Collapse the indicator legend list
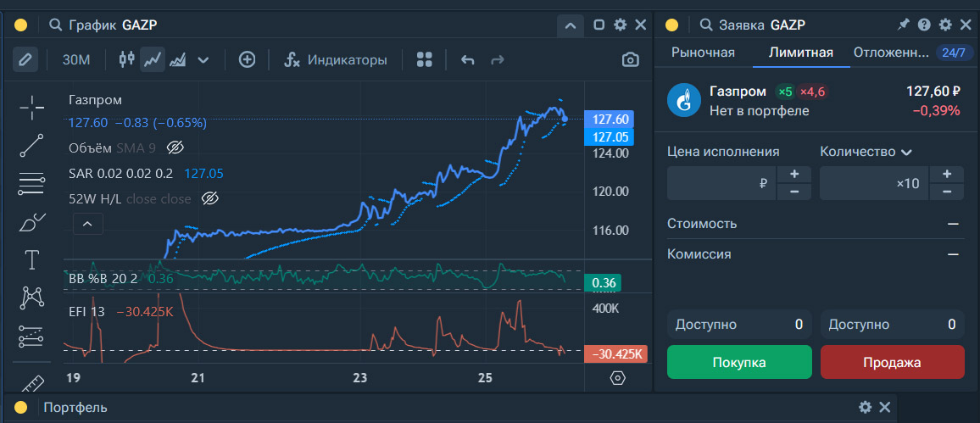The height and width of the screenshot is (423, 980). point(87,225)
